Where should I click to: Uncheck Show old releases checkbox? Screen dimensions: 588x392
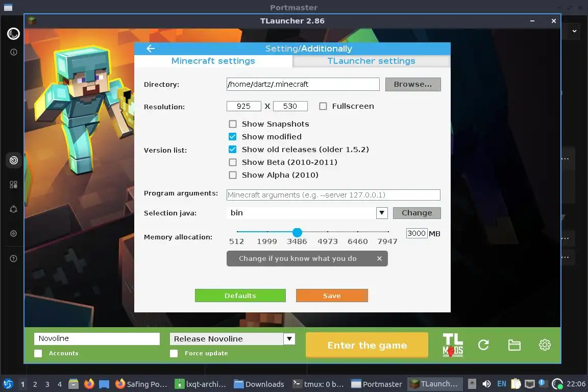point(233,150)
